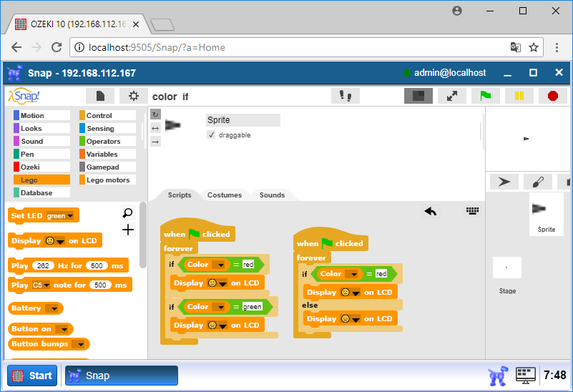Open the browser translate icon
This screenshot has height=392, width=573.
515,47
